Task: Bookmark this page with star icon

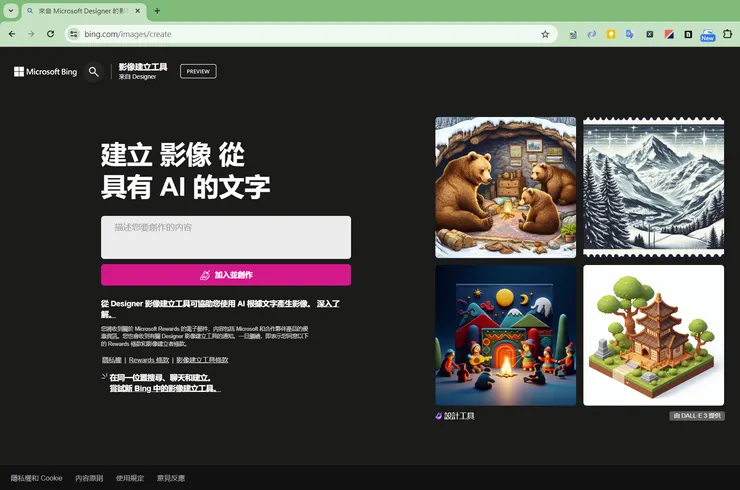Action: pyautogui.click(x=545, y=34)
